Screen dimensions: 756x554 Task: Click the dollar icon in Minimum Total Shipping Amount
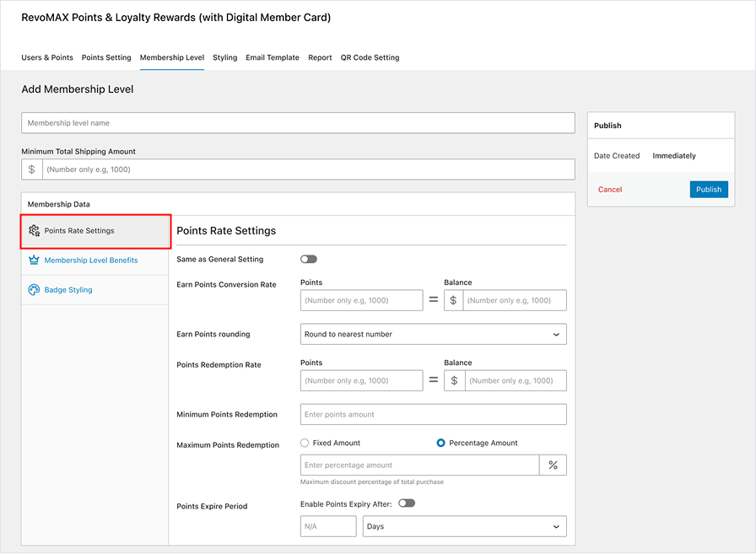pyautogui.click(x=32, y=169)
